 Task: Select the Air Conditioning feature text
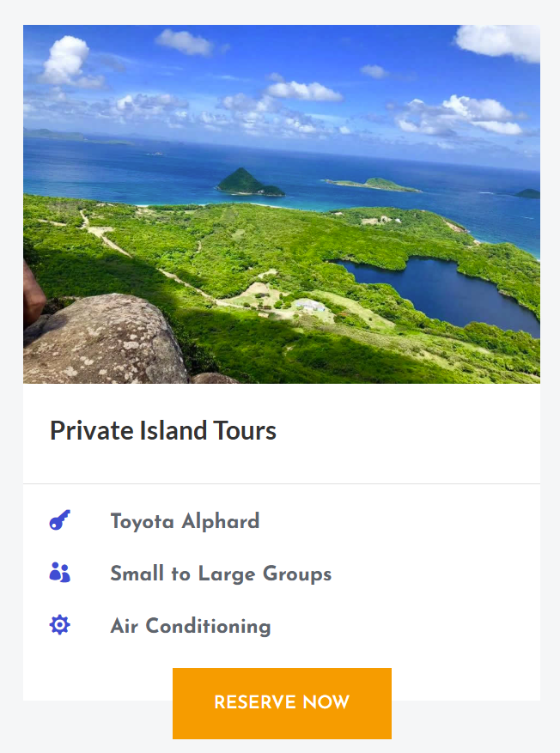click(x=190, y=625)
